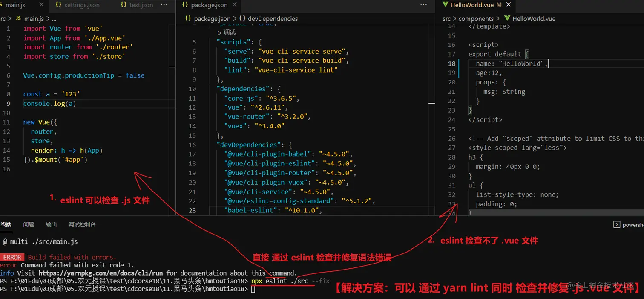Image resolution: width=644 pixels, height=299 pixels.
Task: Open more actions in package.json editor group
Action: (423, 4)
